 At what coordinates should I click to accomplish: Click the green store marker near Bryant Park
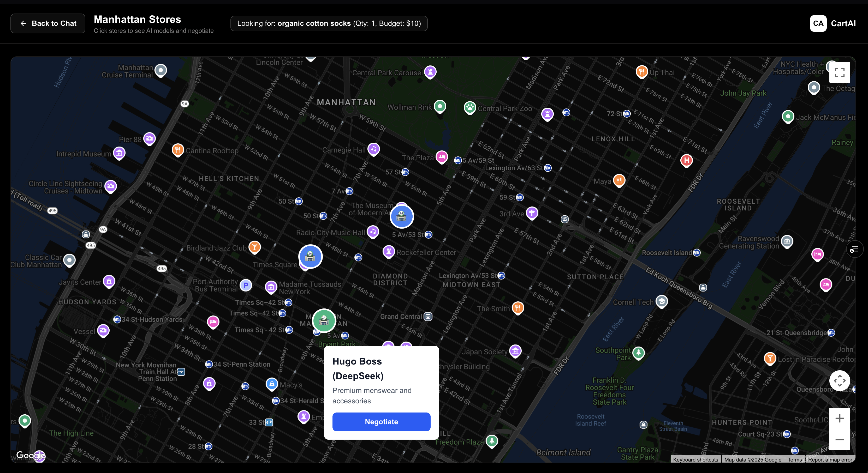pos(324,320)
